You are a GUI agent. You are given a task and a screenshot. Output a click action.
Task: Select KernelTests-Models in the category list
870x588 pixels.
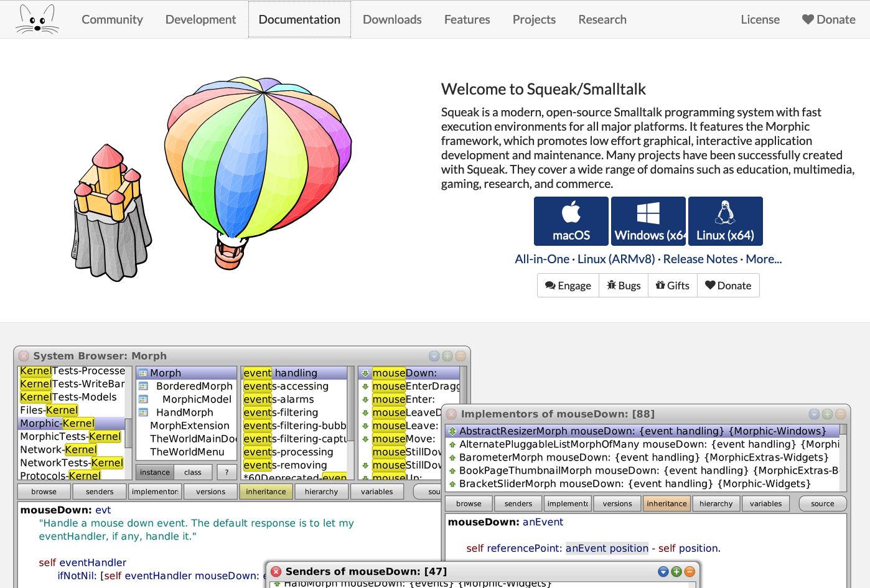[68, 397]
